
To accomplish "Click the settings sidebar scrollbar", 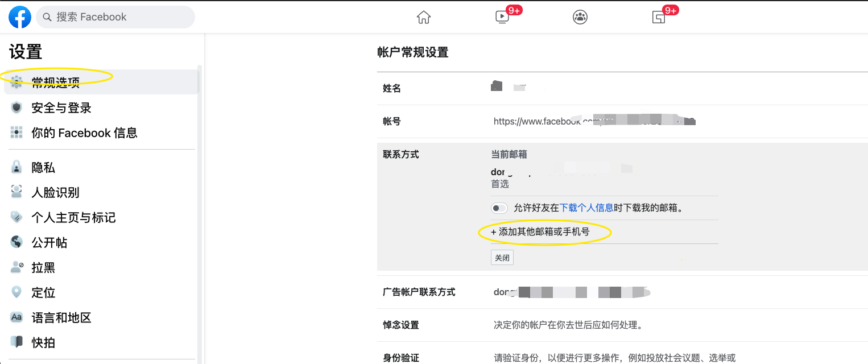I will click(x=200, y=214).
